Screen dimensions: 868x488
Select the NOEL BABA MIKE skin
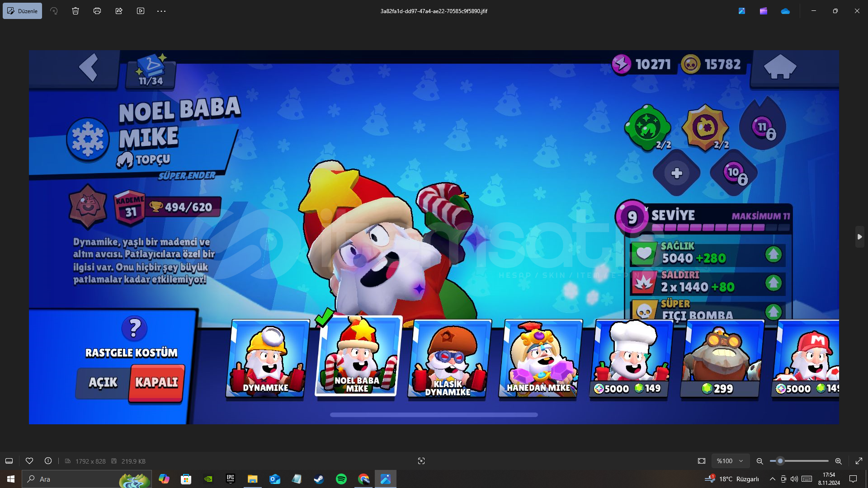tap(358, 356)
